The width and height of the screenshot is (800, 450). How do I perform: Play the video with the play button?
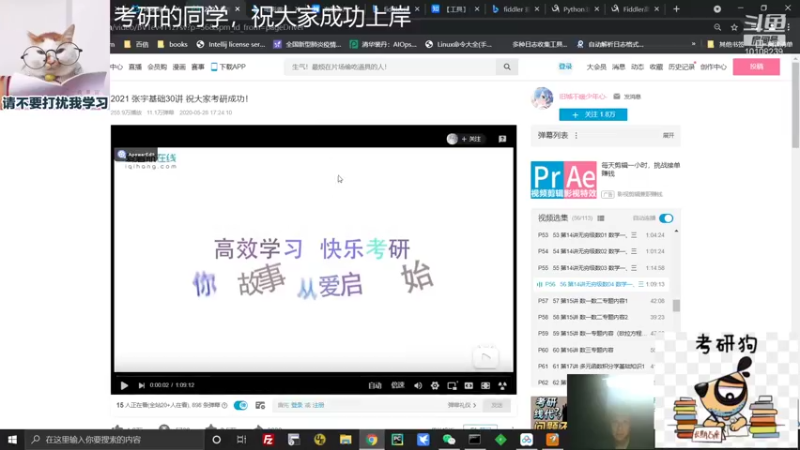coord(124,386)
